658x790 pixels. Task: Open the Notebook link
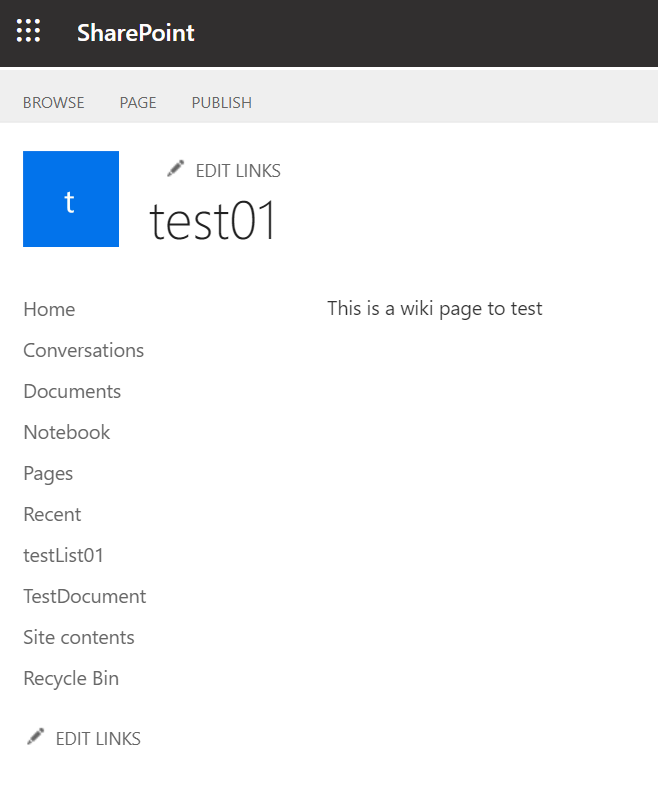click(67, 432)
